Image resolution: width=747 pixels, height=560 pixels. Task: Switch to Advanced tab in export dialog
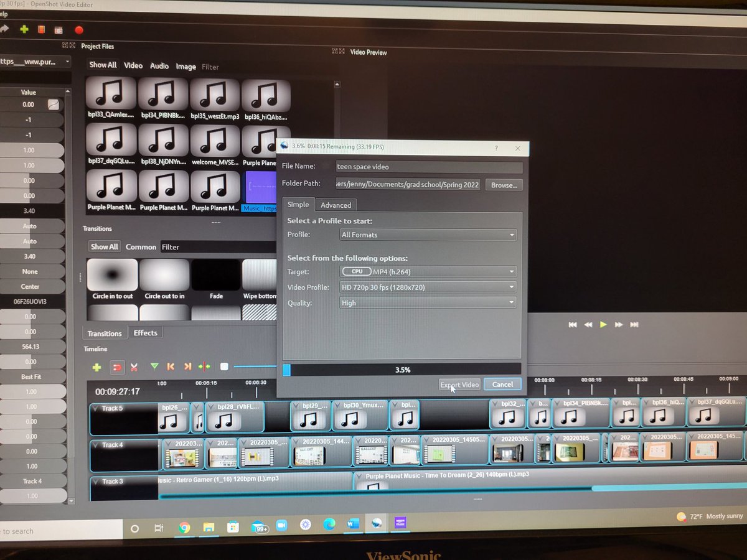click(x=336, y=205)
